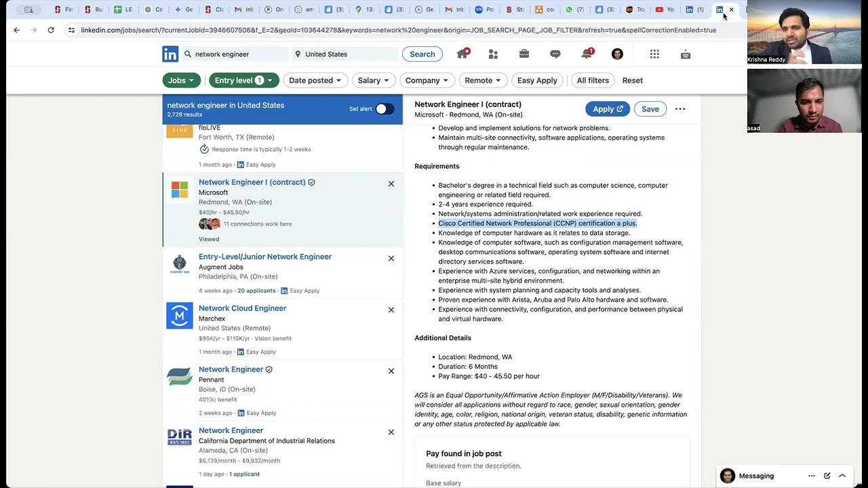Click browser back arrow
868x488 pixels.
(17, 30)
